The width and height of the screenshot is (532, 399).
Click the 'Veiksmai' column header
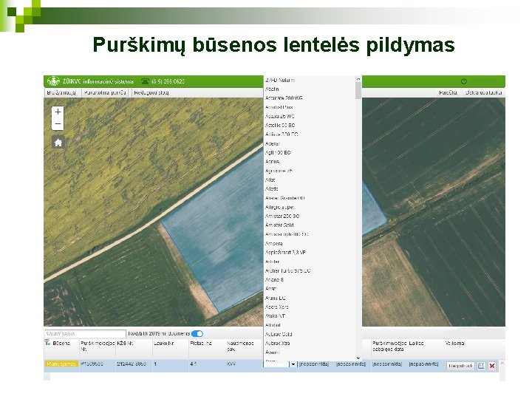(454, 344)
